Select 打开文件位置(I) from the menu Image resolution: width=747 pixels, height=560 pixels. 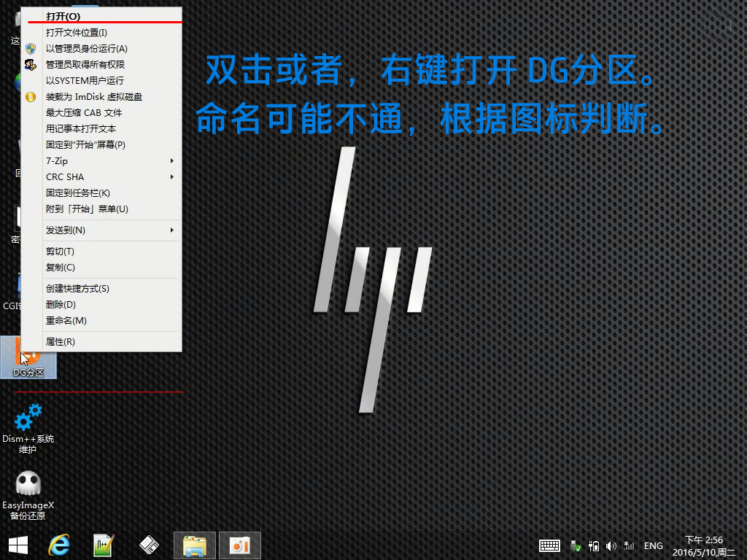pyautogui.click(x=101, y=32)
